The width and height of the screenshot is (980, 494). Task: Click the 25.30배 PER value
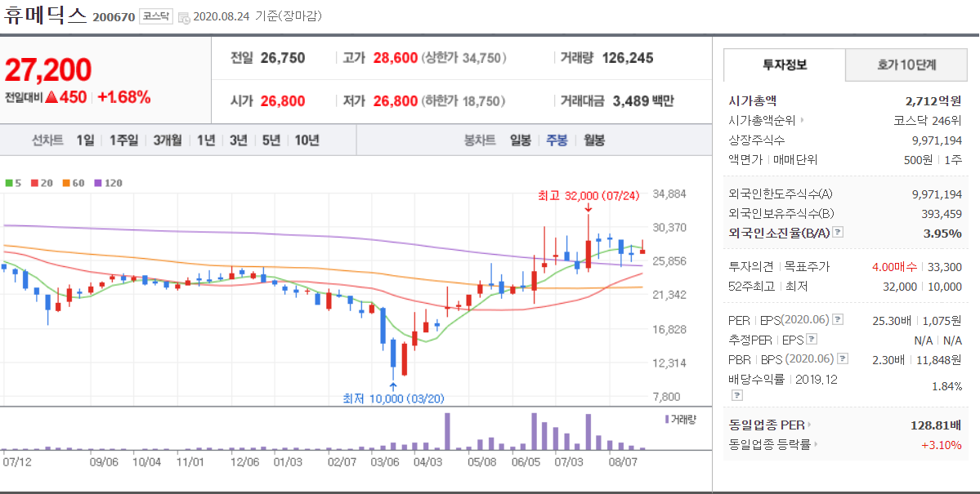pos(893,320)
